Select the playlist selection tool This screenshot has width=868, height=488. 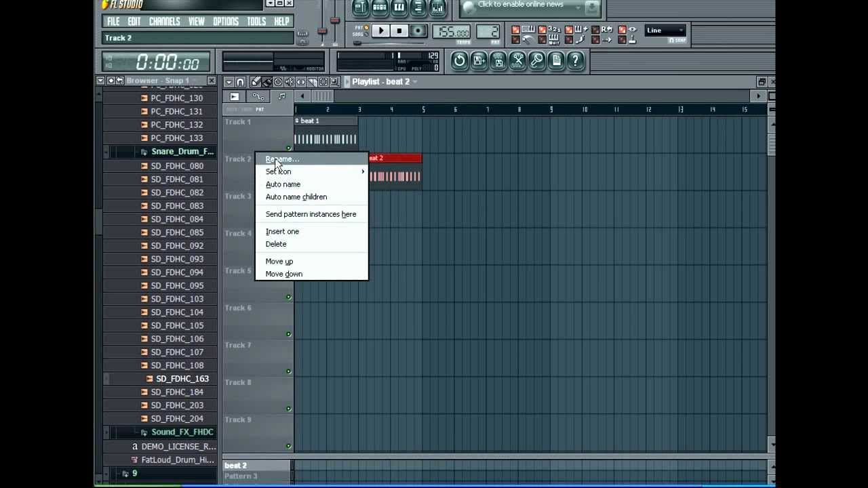coord(323,82)
